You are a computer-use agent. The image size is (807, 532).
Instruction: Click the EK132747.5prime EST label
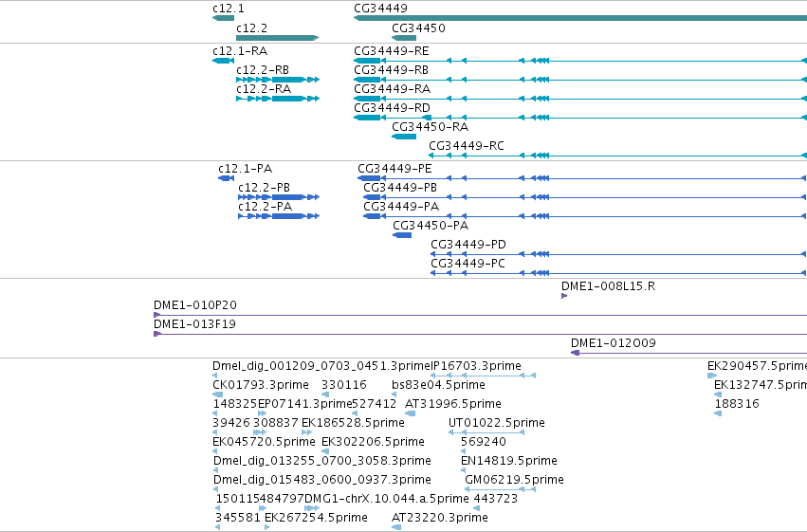point(761,385)
